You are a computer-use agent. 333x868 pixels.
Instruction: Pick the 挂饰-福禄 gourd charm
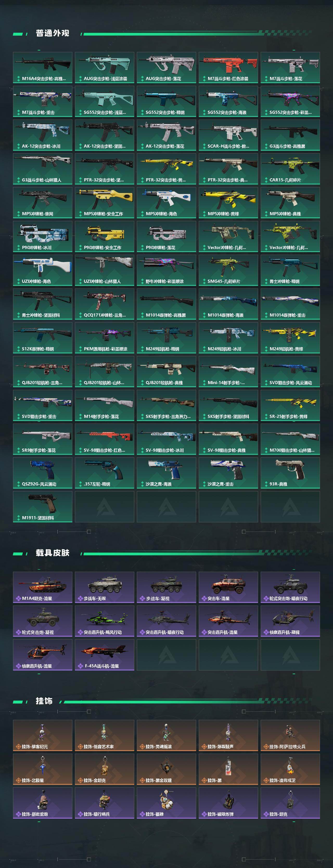coord(166,803)
